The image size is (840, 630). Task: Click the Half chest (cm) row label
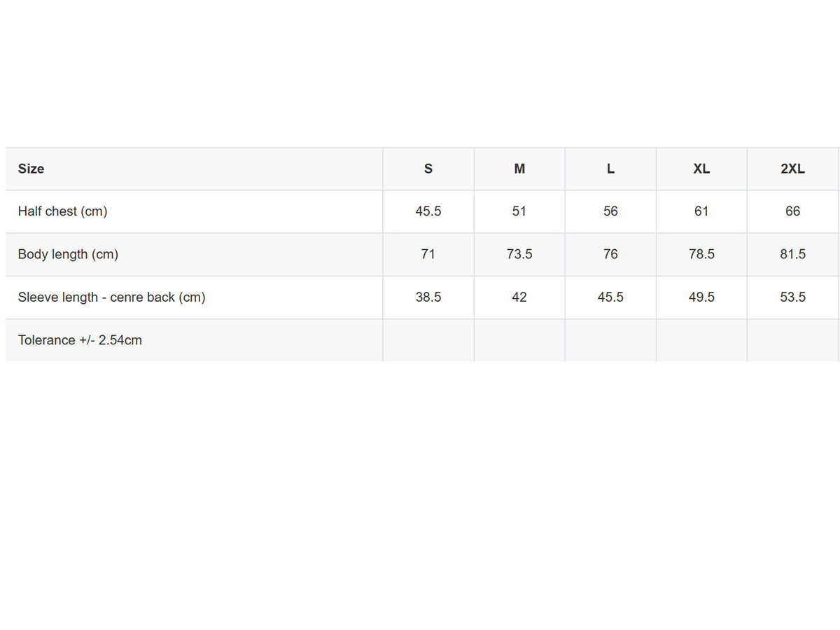63,211
